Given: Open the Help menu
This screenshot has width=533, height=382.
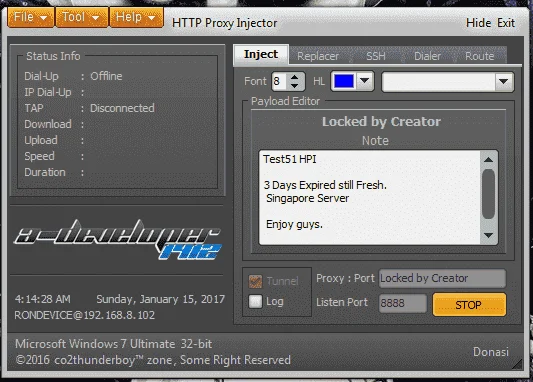Looking at the screenshot, I should 136,17.
